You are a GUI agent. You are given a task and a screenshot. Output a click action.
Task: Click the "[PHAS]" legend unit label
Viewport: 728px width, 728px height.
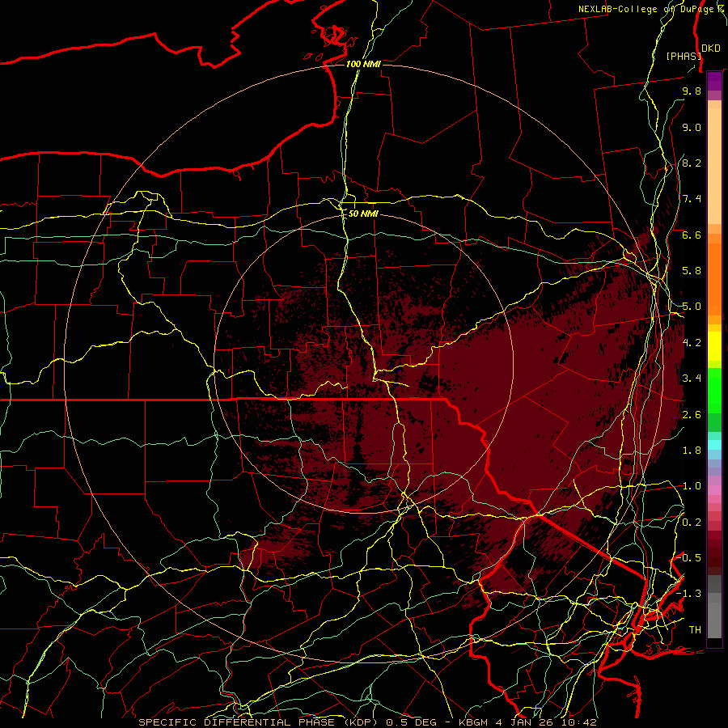click(684, 56)
